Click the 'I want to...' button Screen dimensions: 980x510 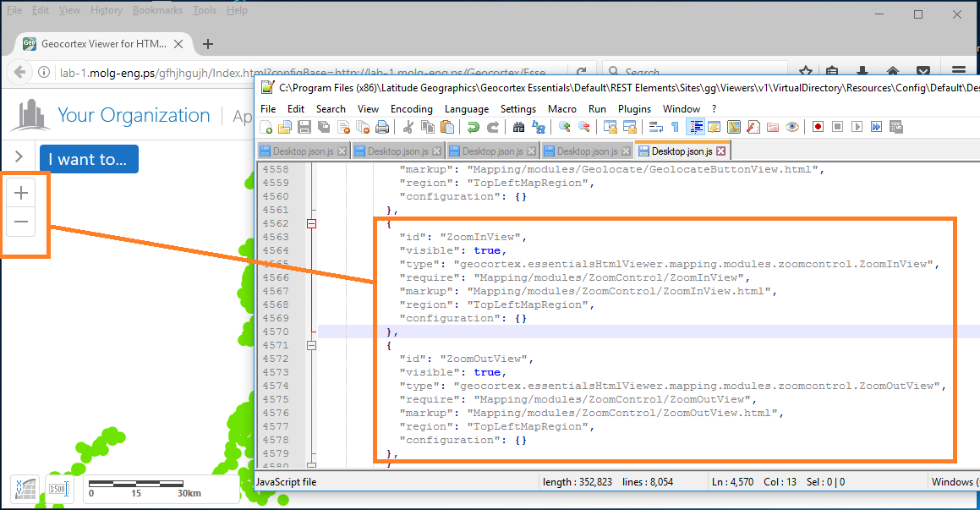click(x=89, y=159)
